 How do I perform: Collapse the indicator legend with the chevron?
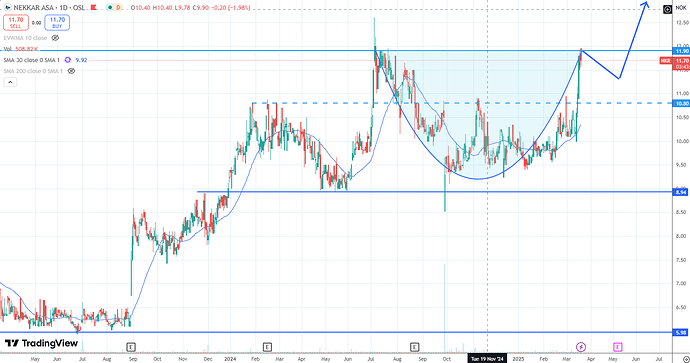[10, 82]
